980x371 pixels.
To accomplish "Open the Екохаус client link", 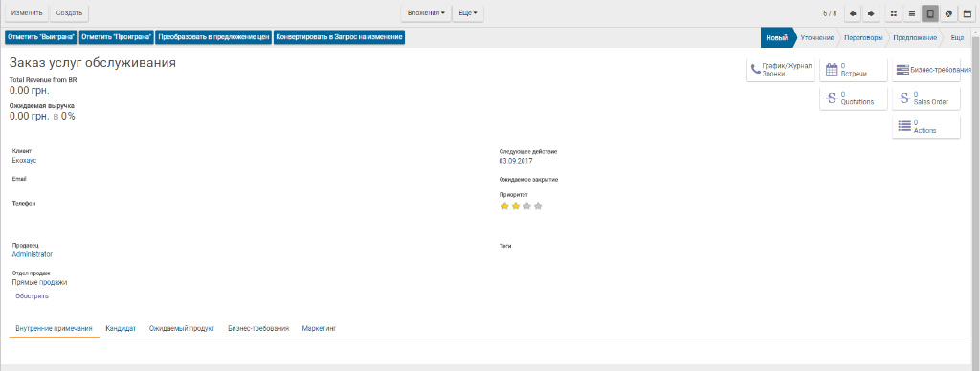I will 24,161.
